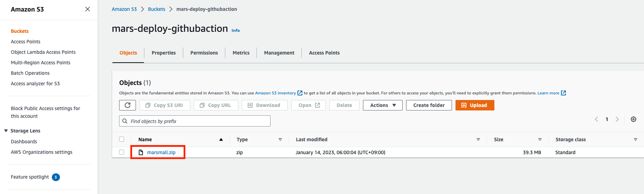This screenshot has width=644, height=194.
Task: Click the external link icon beside Amazon S3 inventory
Action: 300,93
